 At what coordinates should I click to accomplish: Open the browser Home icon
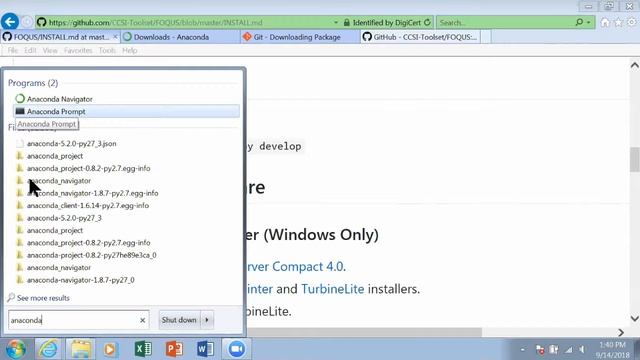(x=605, y=22)
